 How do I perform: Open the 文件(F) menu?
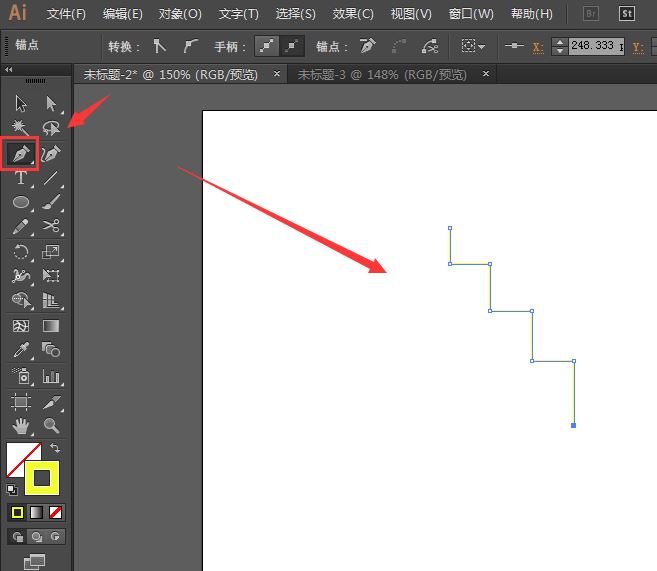66,14
